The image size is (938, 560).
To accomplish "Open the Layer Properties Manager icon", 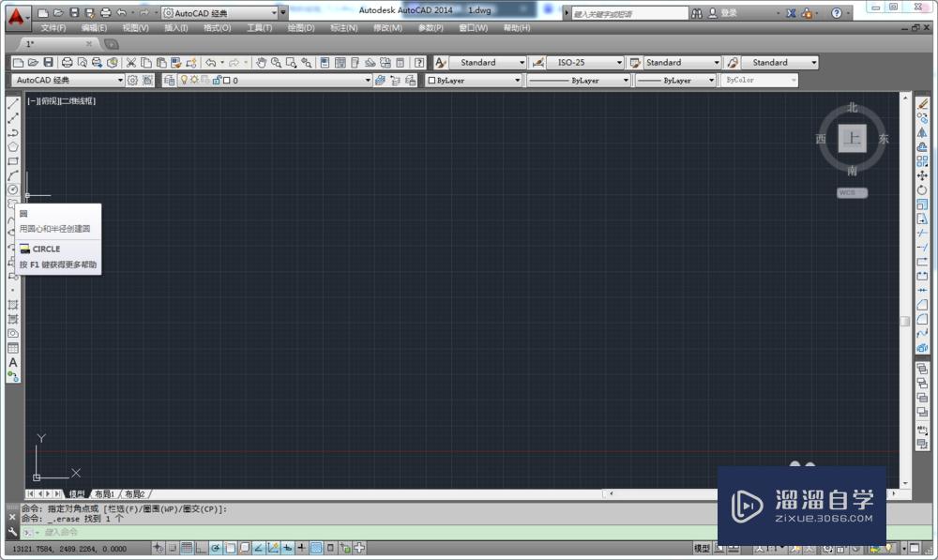I will click(169, 80).
